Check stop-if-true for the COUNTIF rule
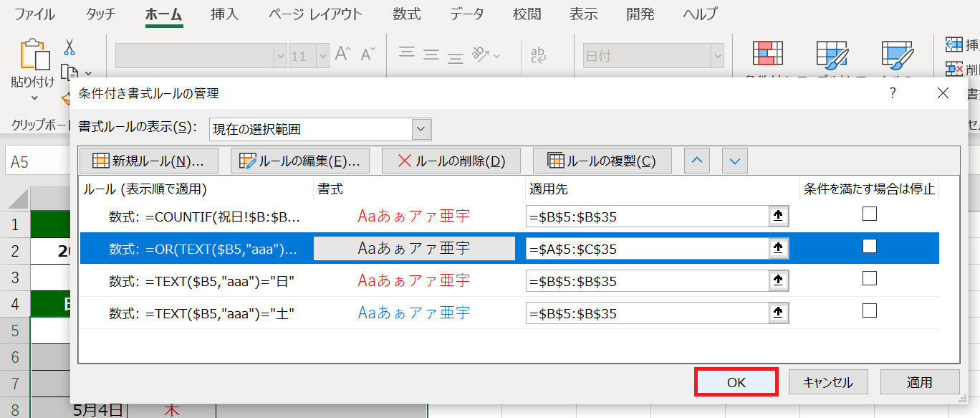Image resolution: width=980 pixels, height=418 pixels. pos(869,214)
